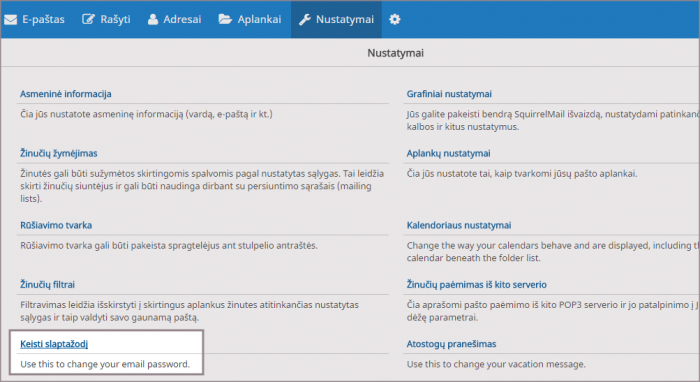Open Aplankų nustatymai link
Screen dimensions: 700x382
(448, 153)
